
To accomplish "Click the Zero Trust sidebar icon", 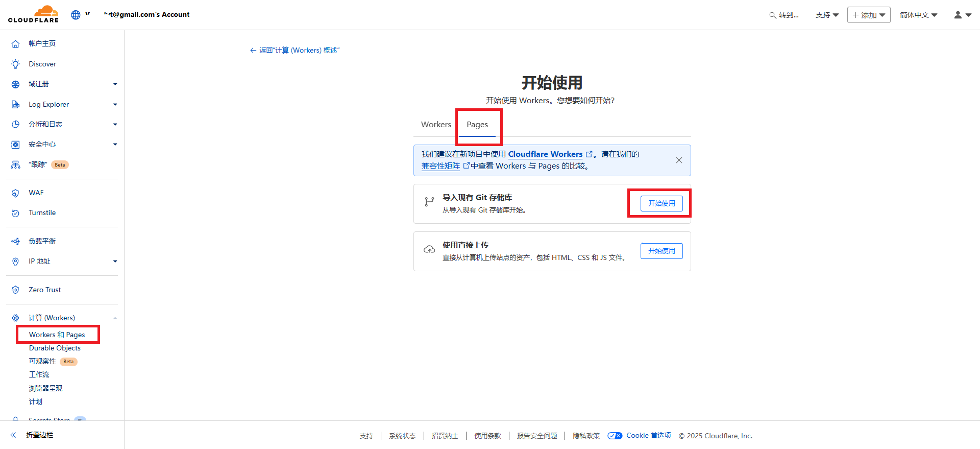I will (x=16, y=290).
